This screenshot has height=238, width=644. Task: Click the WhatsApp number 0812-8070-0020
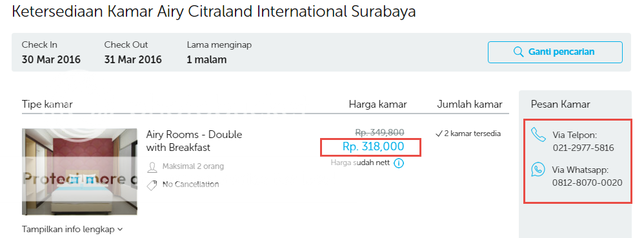(x=587, y=183)
